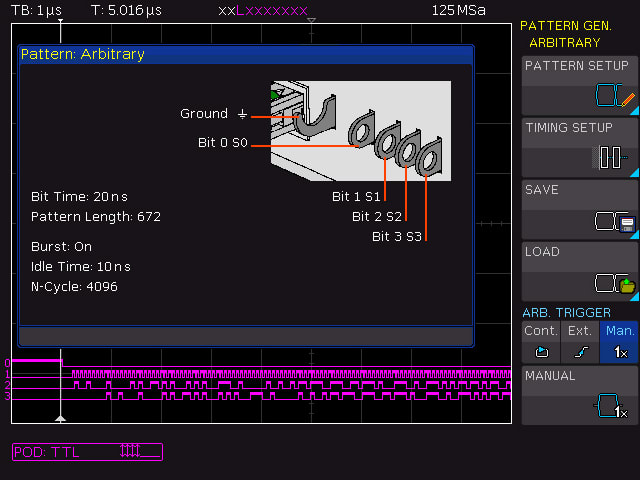640x480 pixels.
Task: Click the rising edge icon under Ext.
Action: coord(580,352)
